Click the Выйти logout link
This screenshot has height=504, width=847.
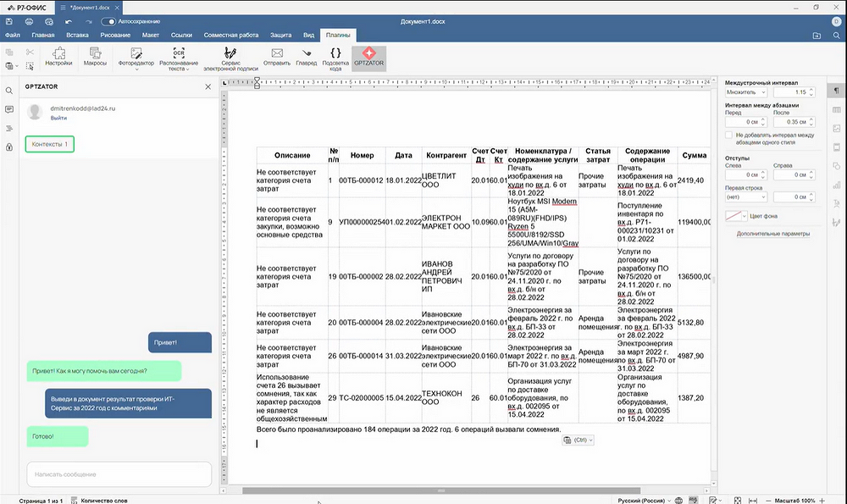(x=58, y=118)
